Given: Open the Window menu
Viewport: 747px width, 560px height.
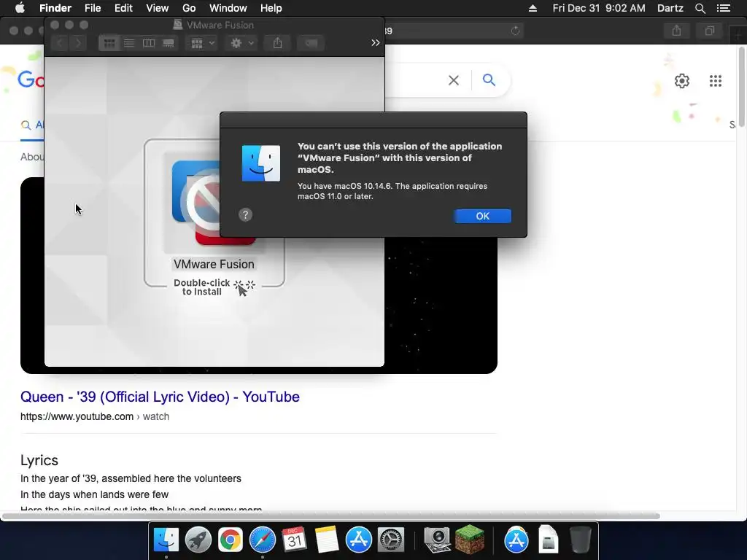Looking at the screenshot, I should (228, 8).
